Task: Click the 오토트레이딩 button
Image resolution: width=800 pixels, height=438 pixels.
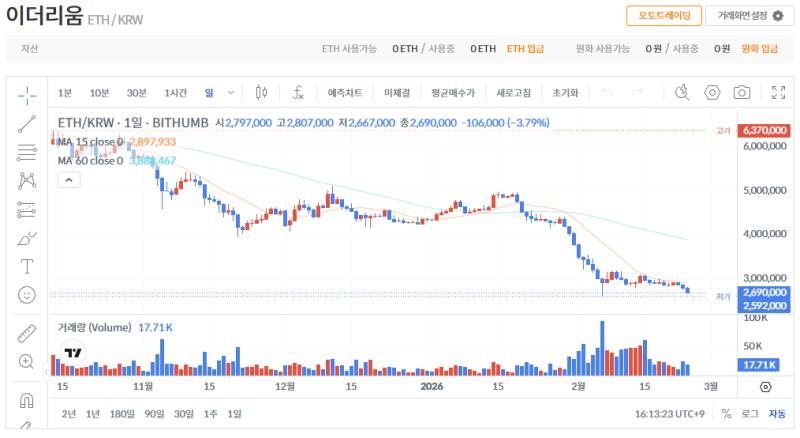Action: pyautogui.click(x=664, y=16)
